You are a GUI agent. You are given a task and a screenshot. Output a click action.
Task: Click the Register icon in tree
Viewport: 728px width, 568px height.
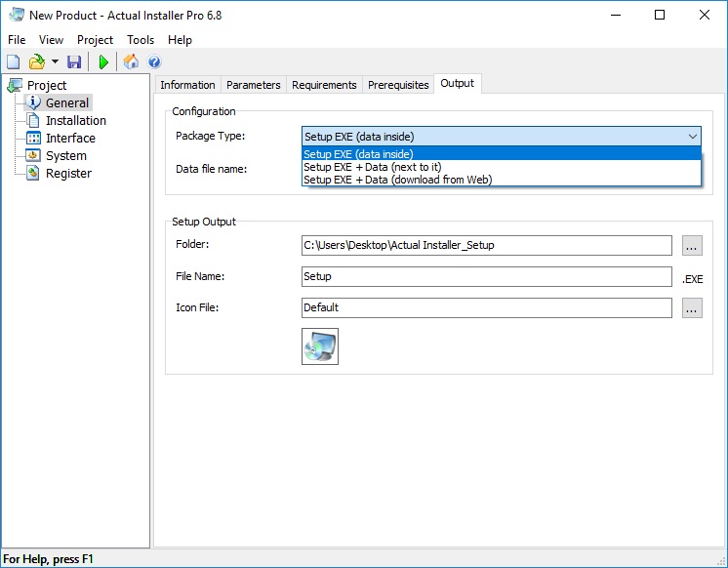click(33, 174)
